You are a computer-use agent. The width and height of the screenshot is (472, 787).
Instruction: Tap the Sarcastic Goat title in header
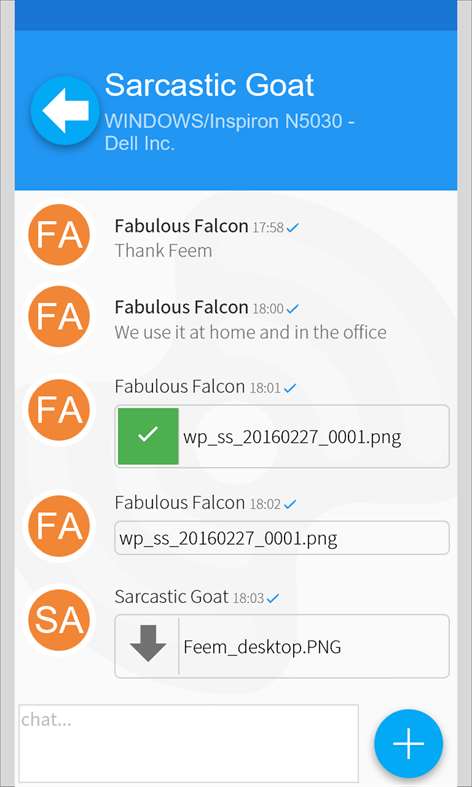(209, 85)
